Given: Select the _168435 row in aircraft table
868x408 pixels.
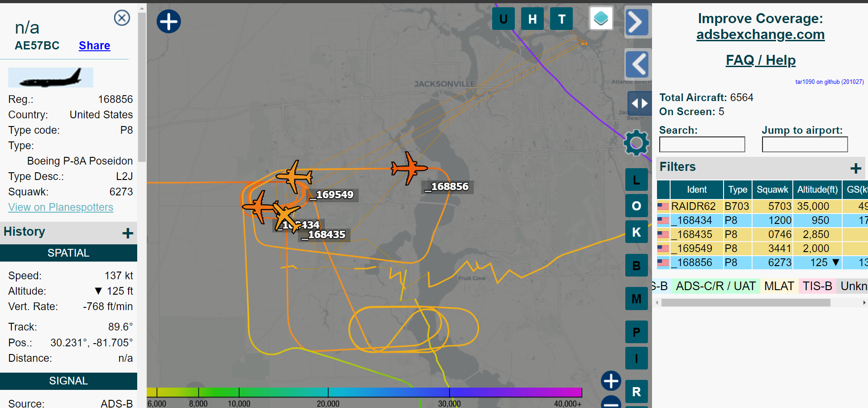Looking at the screenshot, I should click(x=762, y=234).
